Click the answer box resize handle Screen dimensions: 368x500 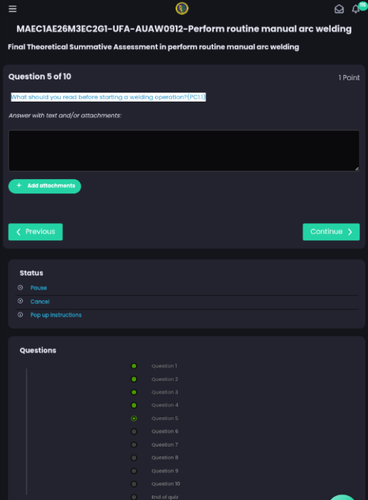[357, 169]
